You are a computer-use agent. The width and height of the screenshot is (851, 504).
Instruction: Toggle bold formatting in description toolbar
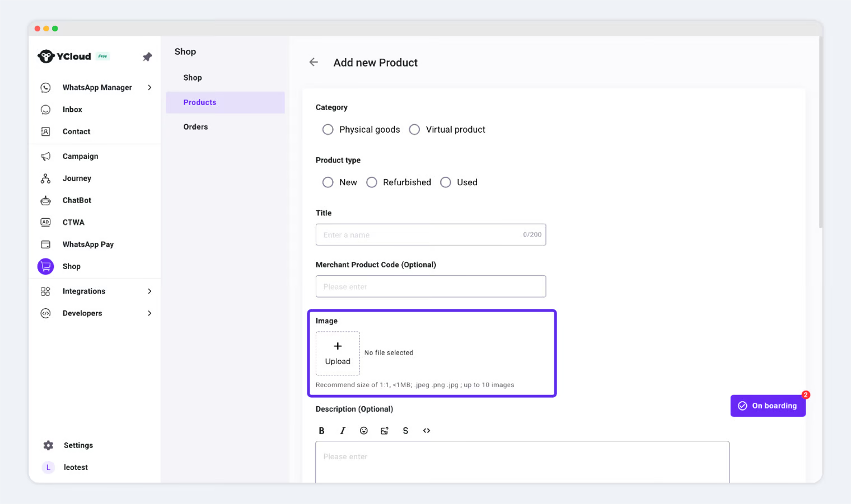pos(321,431)
